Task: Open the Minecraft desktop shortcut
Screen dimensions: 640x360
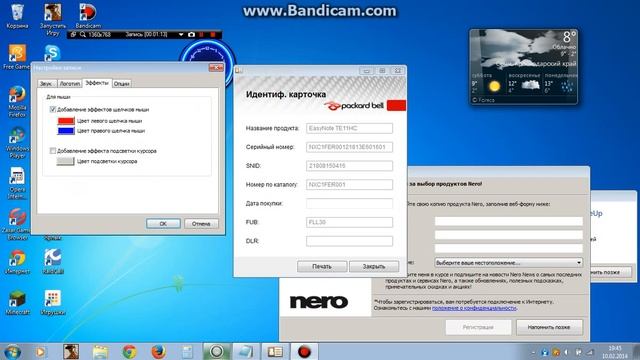Action: 17,302
